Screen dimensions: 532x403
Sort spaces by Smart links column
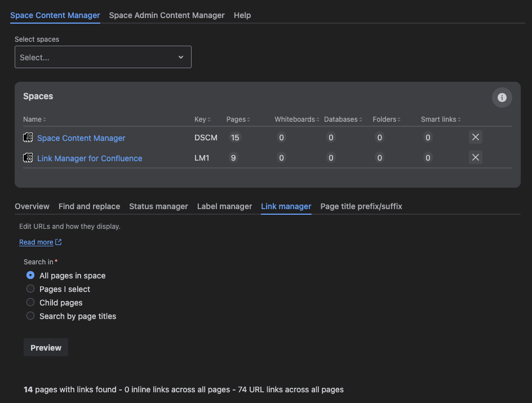click(x=441, y=119)
